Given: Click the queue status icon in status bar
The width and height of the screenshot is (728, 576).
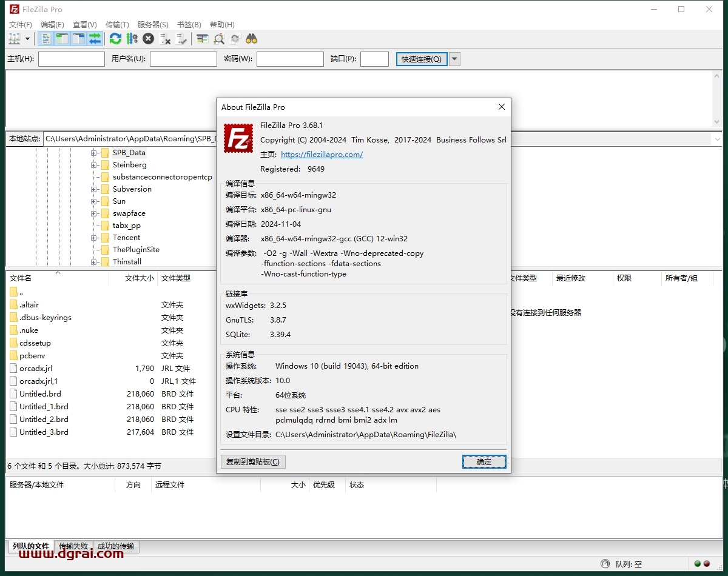Looking at the screenshot, I should tap(605, 564).
